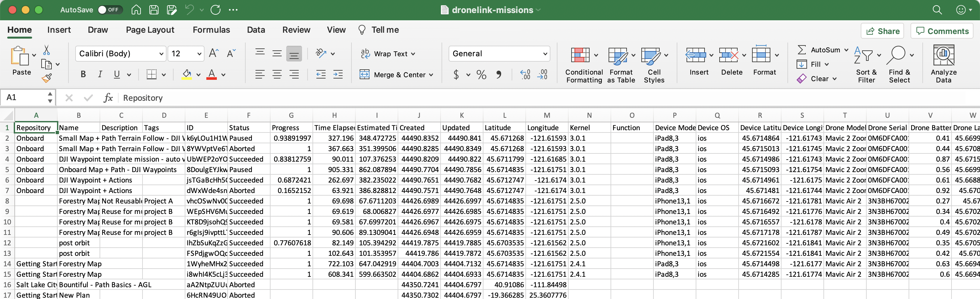980x299 pixels.
Task: Toggle Bold formatting
Action: [x=83, y=75]
